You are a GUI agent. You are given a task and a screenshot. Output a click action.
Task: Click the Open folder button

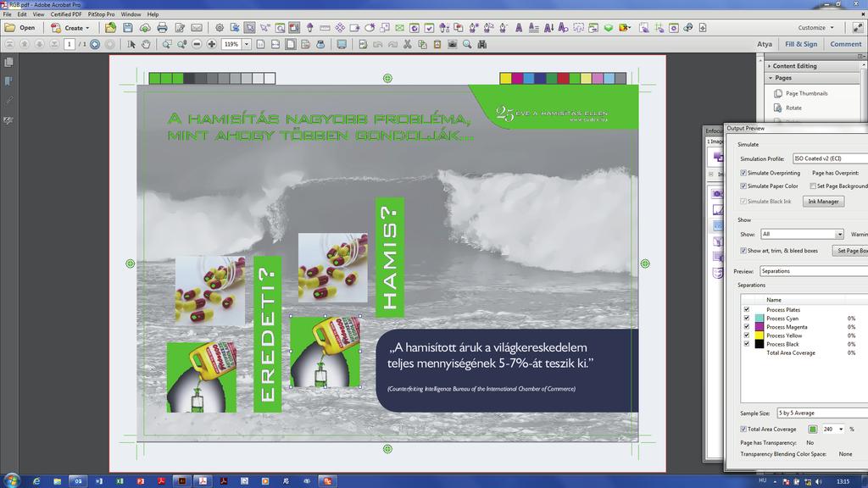20,28
